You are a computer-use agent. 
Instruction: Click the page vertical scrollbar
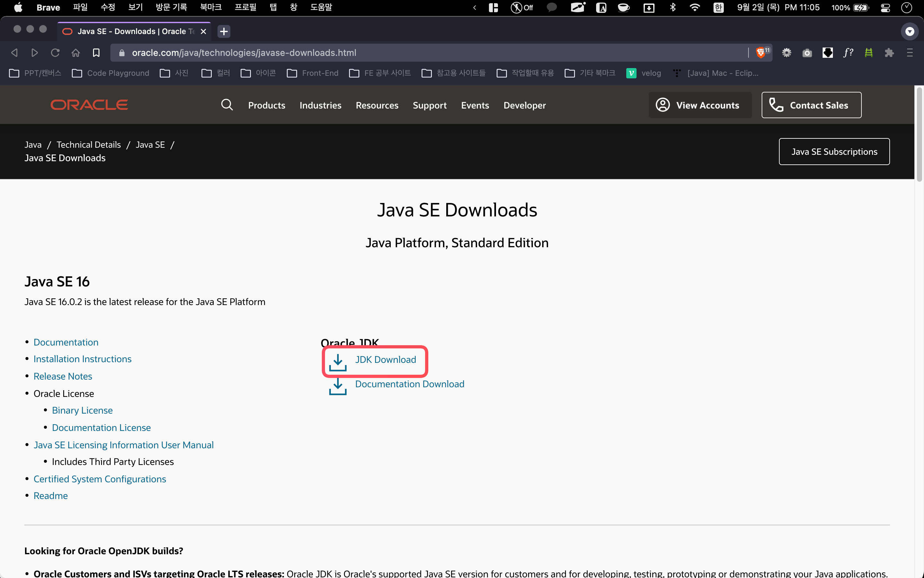(x=920, y=134)
